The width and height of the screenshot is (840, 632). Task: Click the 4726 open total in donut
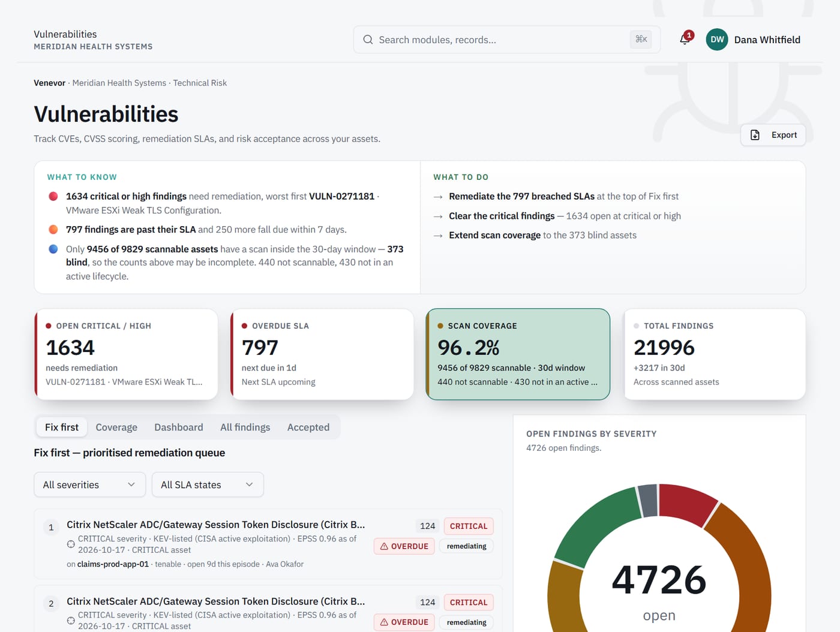pos(659,580)
